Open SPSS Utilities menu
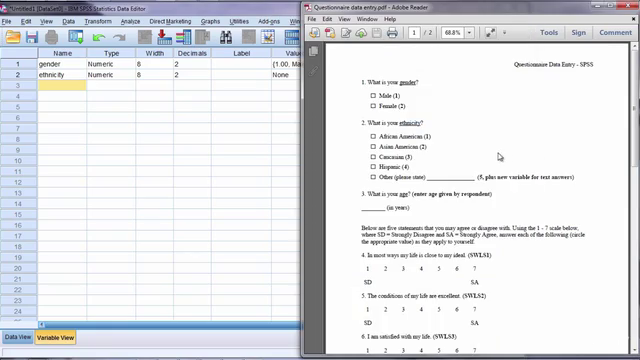Image resolution: width=640 pixels, height=360 pixels. 239,21
